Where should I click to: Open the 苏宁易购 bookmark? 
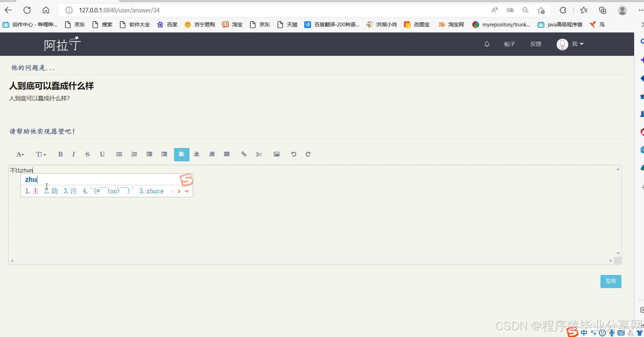(200, 25)
